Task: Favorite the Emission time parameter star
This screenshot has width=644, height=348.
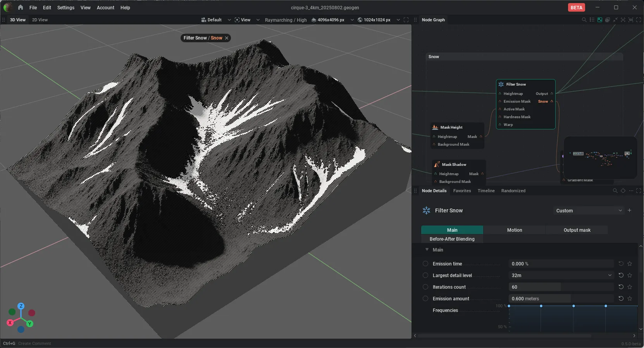Action: point(630,264)
